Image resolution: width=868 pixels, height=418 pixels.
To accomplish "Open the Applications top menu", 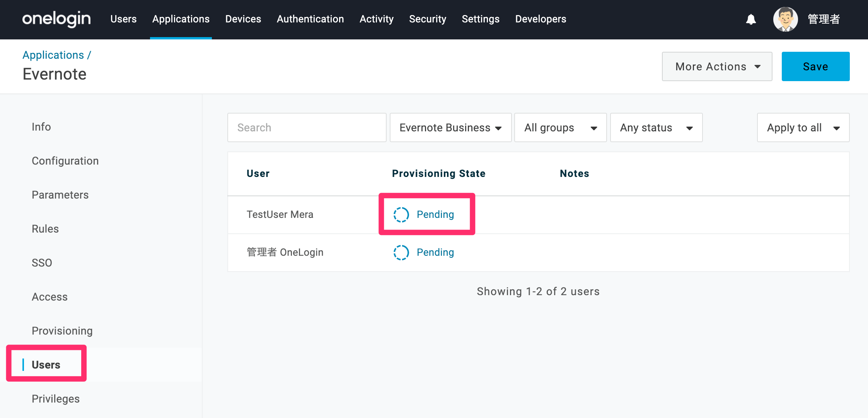I will pos(181,19).
